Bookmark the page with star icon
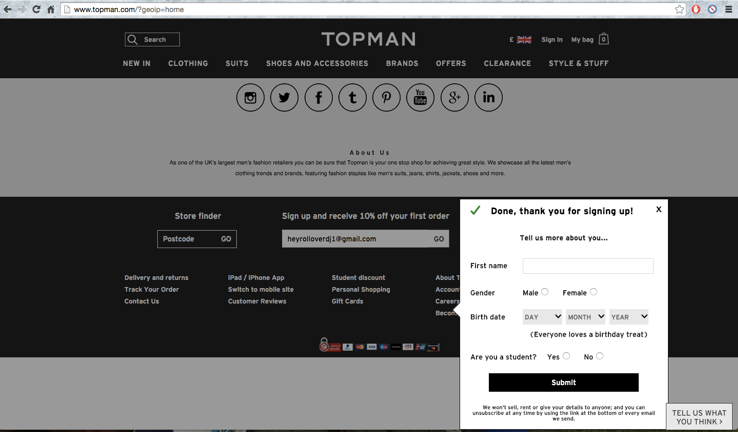This screenshot has width=738, height=432. 679,9
